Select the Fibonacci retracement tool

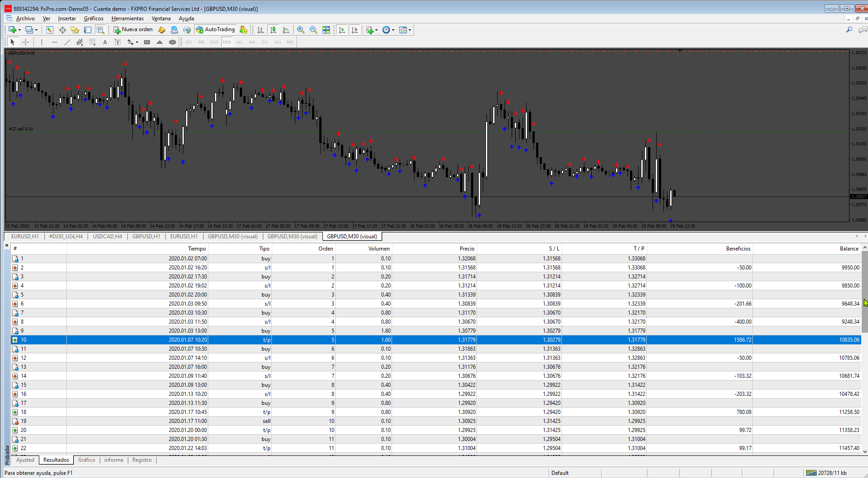(x=93, y=42)
